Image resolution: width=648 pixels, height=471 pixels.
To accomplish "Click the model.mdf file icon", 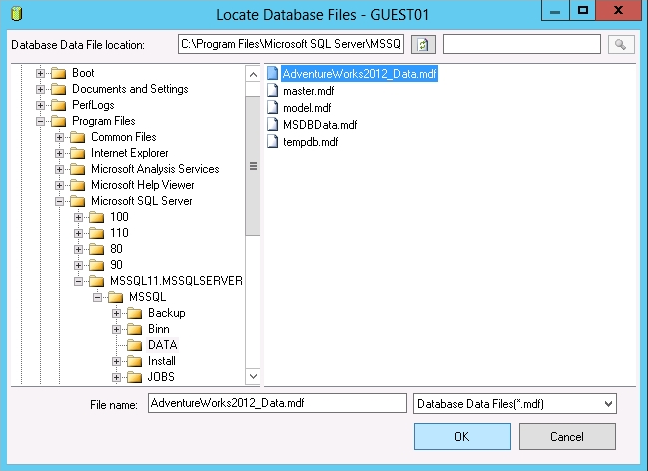I will point(272,107).
